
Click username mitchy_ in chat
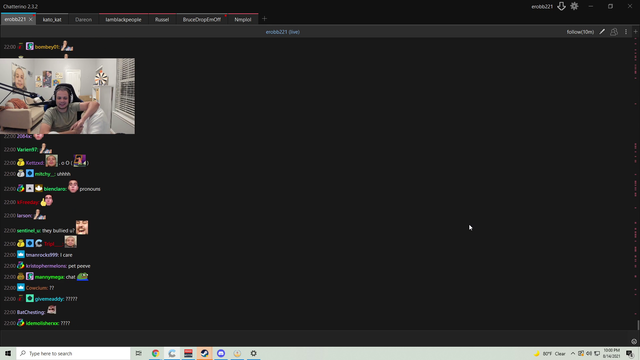click(x=44, y=174)
